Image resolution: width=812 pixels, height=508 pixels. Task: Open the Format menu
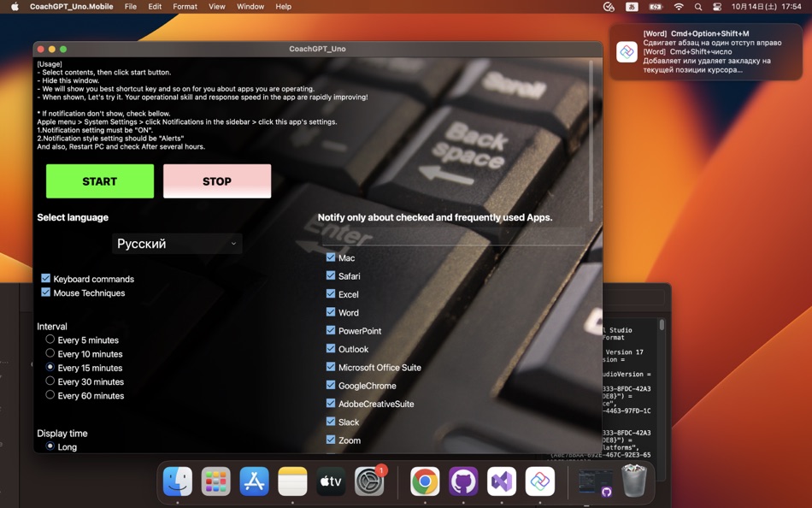185,7
